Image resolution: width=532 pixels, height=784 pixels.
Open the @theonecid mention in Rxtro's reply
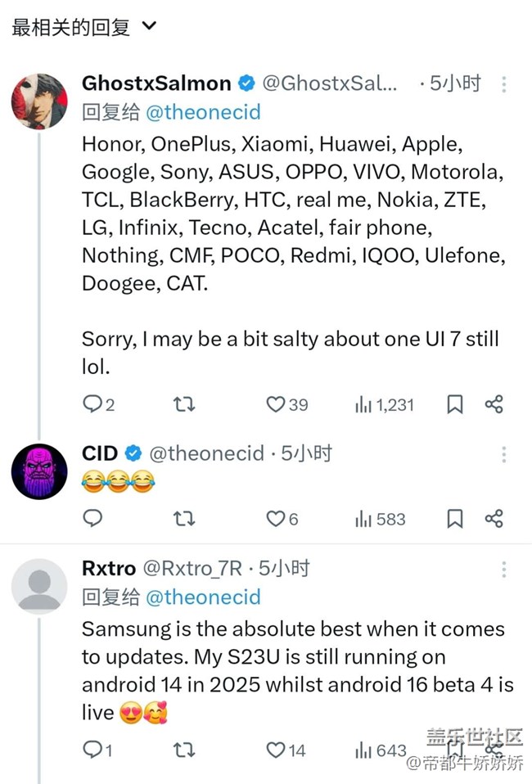tap(203, 597)
